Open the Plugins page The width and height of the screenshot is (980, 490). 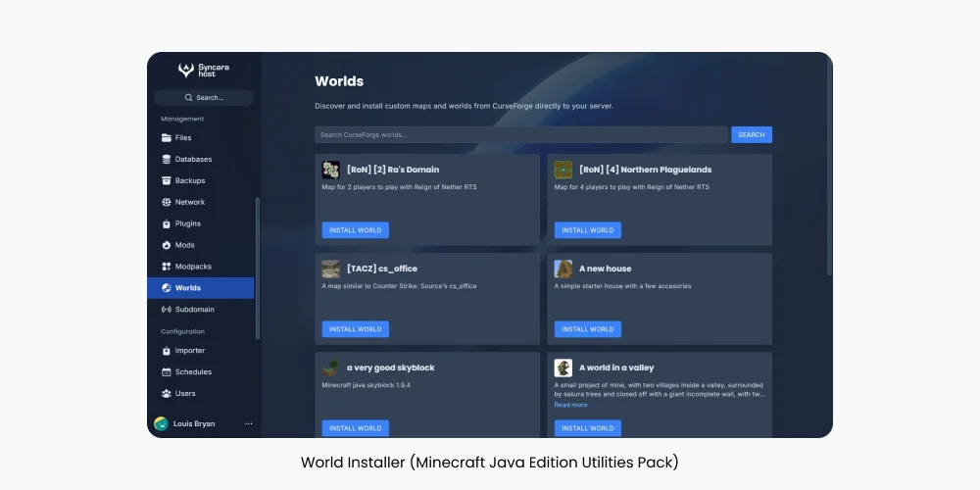(x=201, y=223)
